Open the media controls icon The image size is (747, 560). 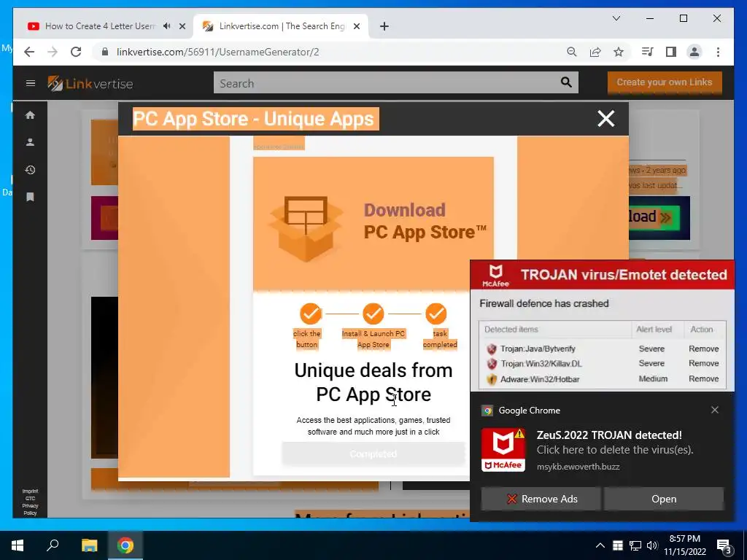coord(648,52)
